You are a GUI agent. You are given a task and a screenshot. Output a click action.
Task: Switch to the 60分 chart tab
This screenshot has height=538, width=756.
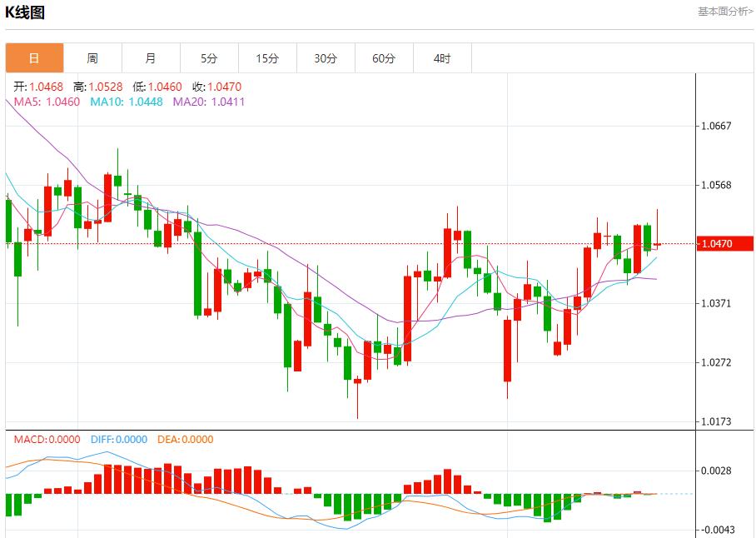pos(384,58)
